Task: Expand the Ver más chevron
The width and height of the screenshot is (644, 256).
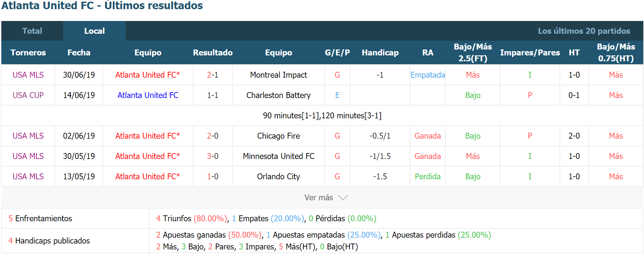Action: coord(343,198)
